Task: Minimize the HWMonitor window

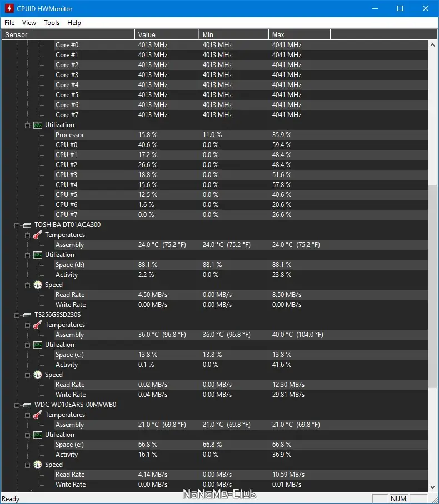Action: pos(375,8)
